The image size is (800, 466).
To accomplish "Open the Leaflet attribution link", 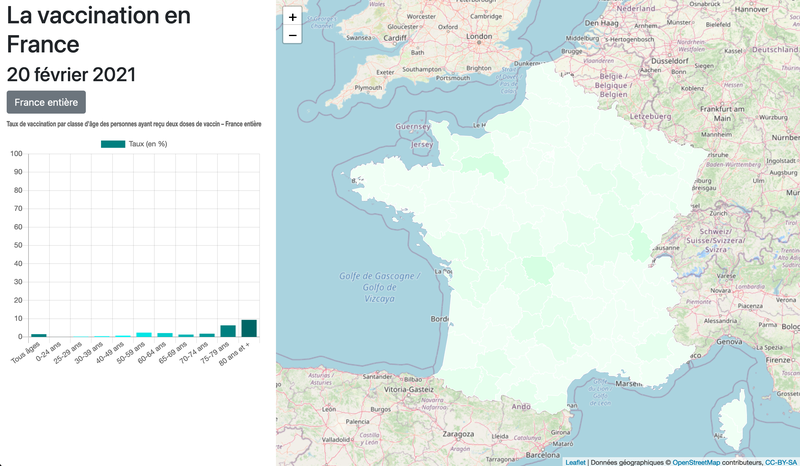I will pyautogui.click(x=575, y=462).
